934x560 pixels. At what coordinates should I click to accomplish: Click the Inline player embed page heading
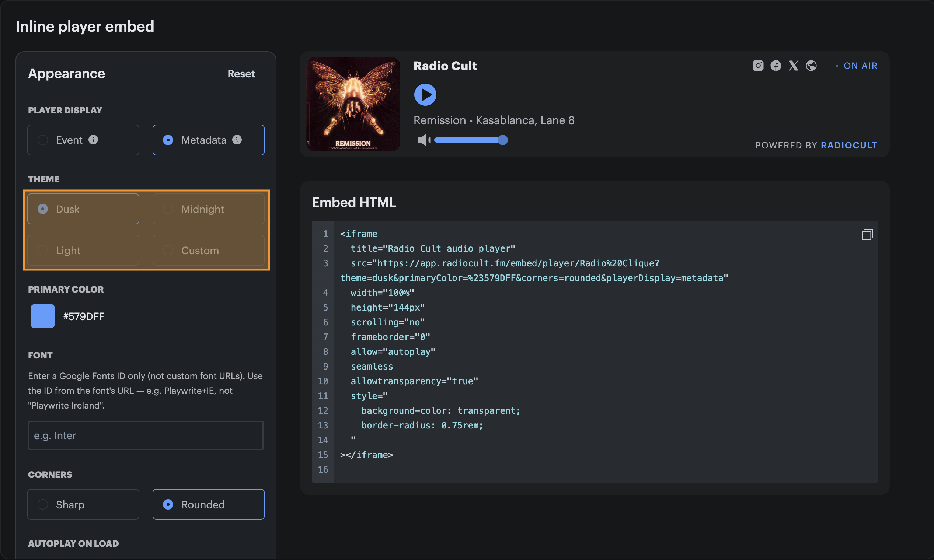pos(85,27)
